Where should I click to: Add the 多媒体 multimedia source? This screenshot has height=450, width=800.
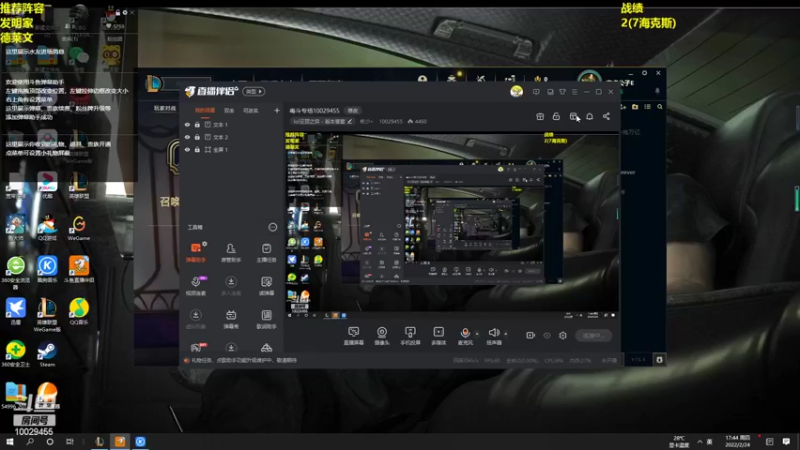[438, 336]
